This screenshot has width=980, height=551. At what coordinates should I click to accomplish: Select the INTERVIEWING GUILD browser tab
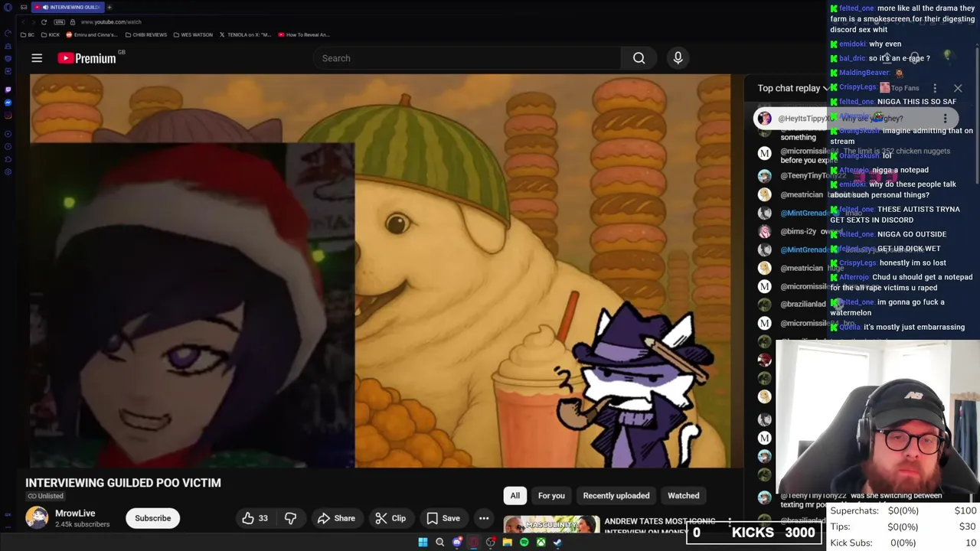(x=67, y=7)
